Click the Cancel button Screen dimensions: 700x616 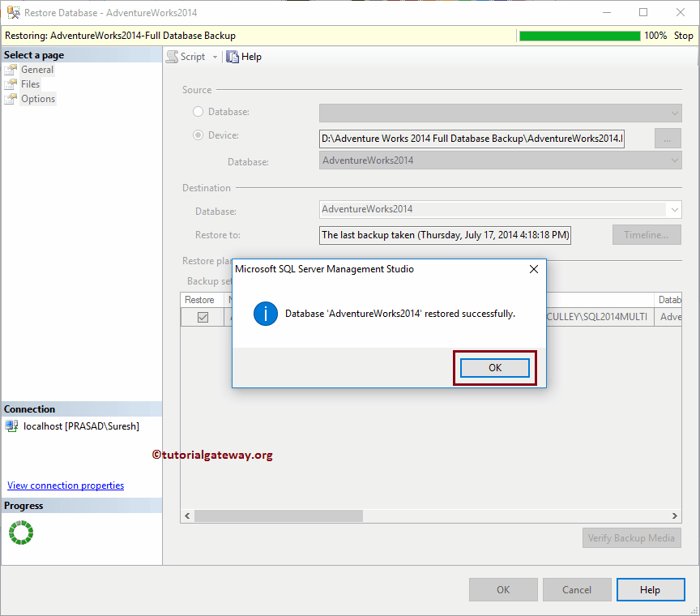(577, 589)
